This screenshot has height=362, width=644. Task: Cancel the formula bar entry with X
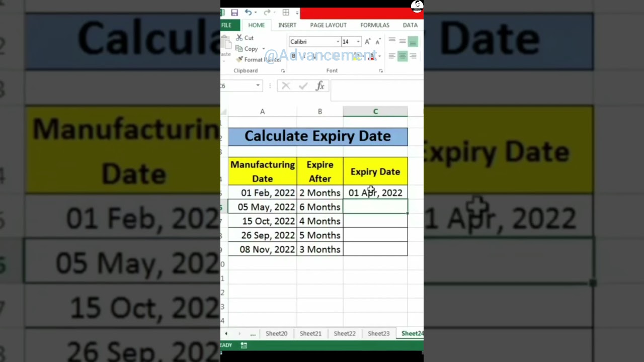tap(286, 86)
